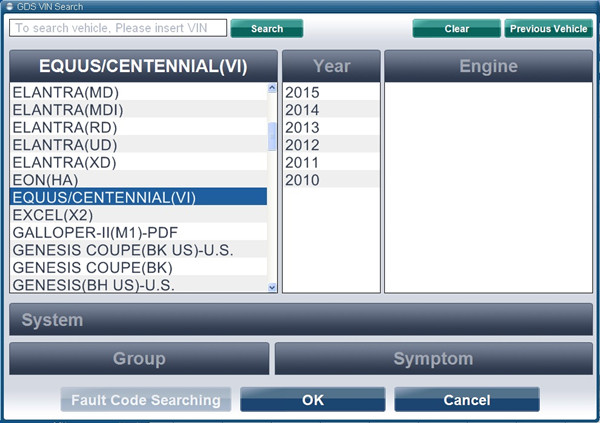
Task: Click the vehicle list scrollbar thumb
Action: (272, 136)
